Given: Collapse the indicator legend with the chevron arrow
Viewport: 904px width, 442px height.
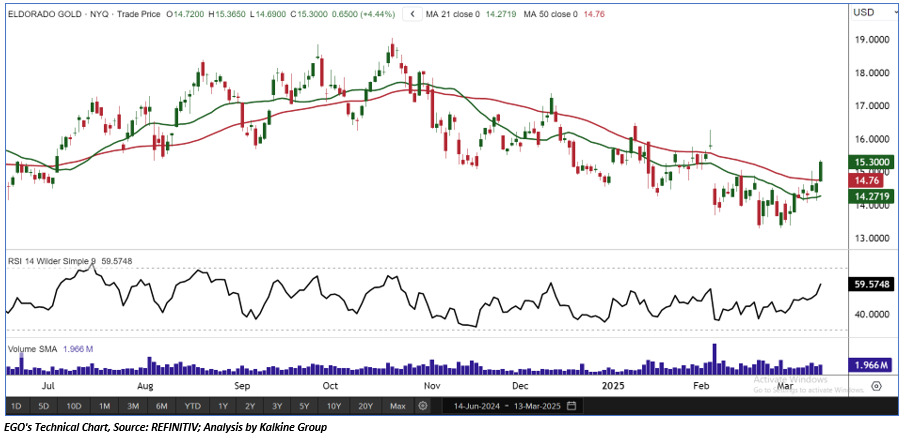Looking at the screenshot, I should (x=412, y=14).
